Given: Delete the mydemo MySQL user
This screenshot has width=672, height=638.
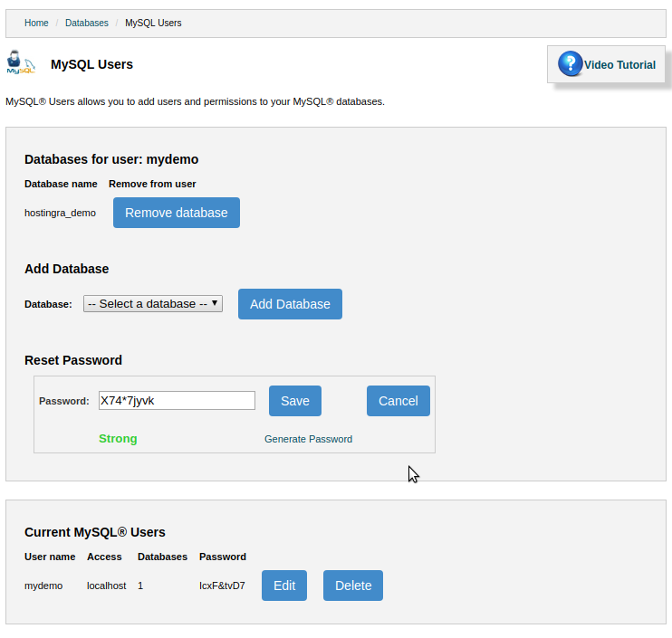Looking at the screenshot, I should [x=353, y=586].
